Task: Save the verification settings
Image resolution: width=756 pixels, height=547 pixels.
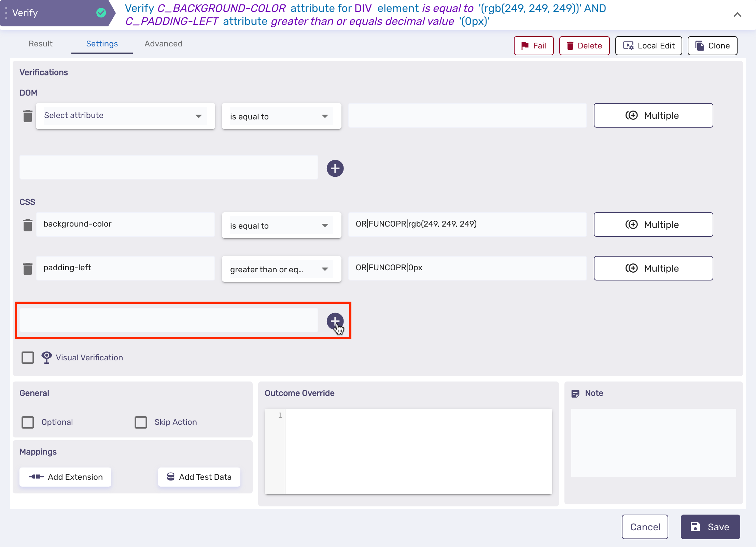Action: (710, 527)
